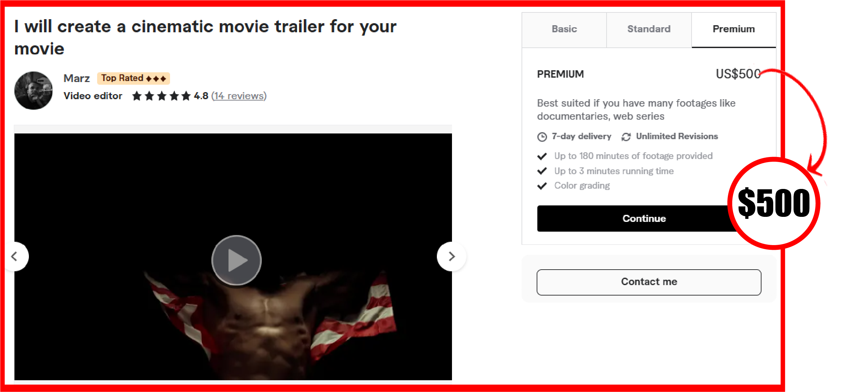
Task: Click checkmark for 180 minutes of footage
Action: click(x=542, y=156)
